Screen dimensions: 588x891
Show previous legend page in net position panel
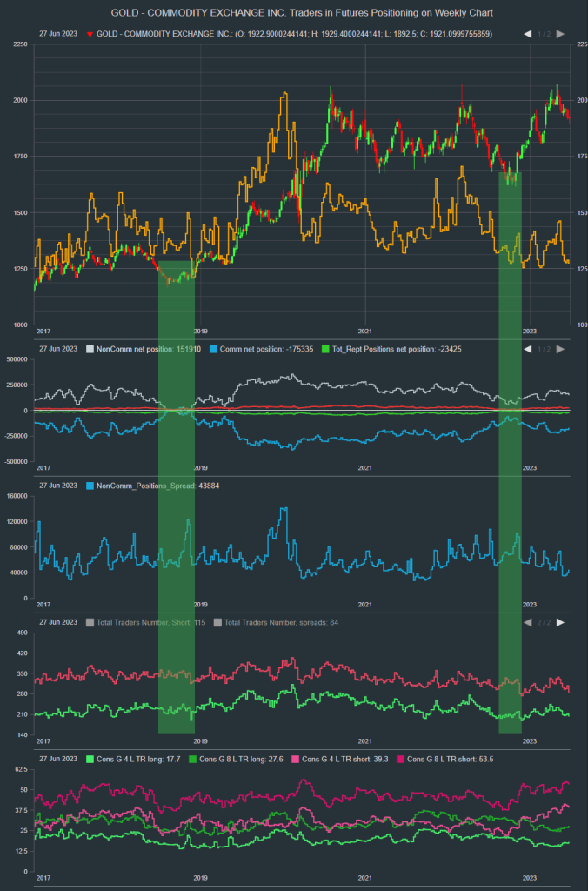[528, 349]
